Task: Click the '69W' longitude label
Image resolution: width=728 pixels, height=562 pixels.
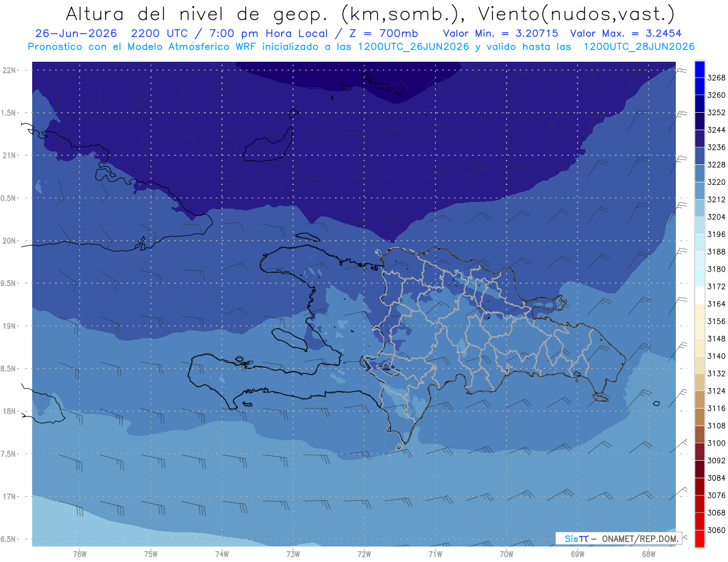Action: tap(578, 554)
